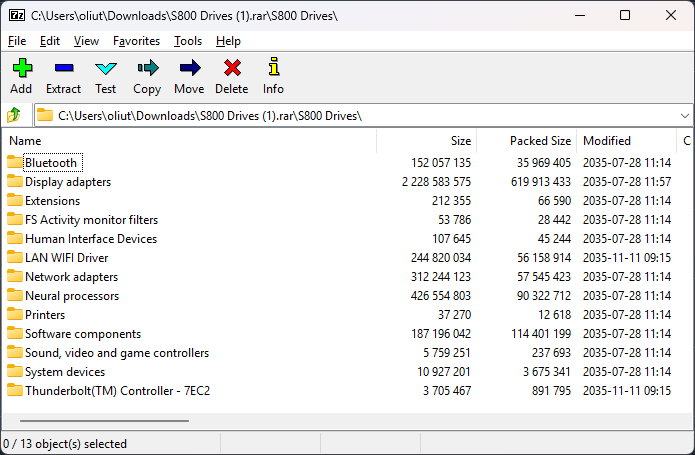Image resolution: width=695 pixels, height=455 pixels.
Task: Select the LAN WIFI Driver folder icon
Action: (x=15, y=258)
